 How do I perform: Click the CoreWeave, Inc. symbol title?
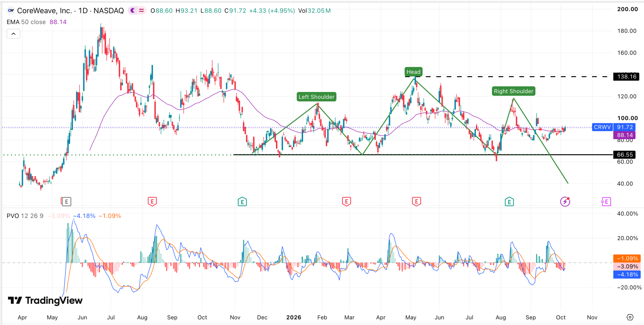[70, 11]
